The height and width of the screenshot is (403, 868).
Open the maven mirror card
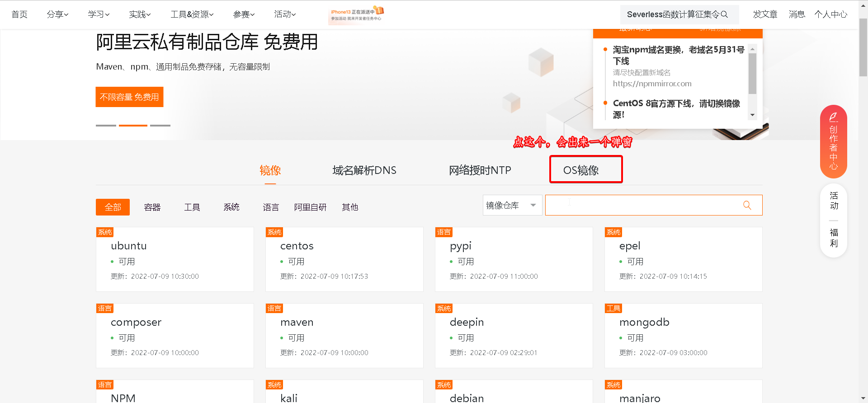click(x=344, y=336)
